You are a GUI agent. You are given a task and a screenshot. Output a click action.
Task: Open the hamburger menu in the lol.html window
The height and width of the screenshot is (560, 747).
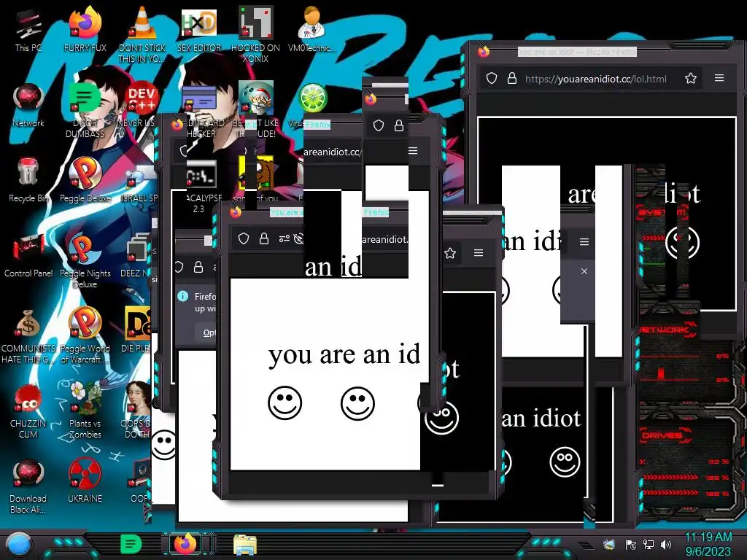tap(719, 77)
